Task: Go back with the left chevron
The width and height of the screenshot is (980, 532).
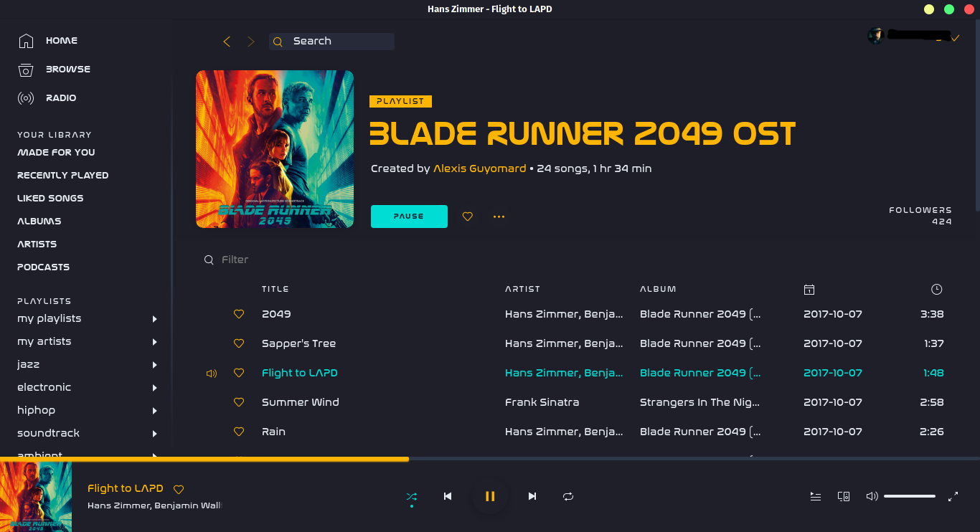Action: coord(227,42)
